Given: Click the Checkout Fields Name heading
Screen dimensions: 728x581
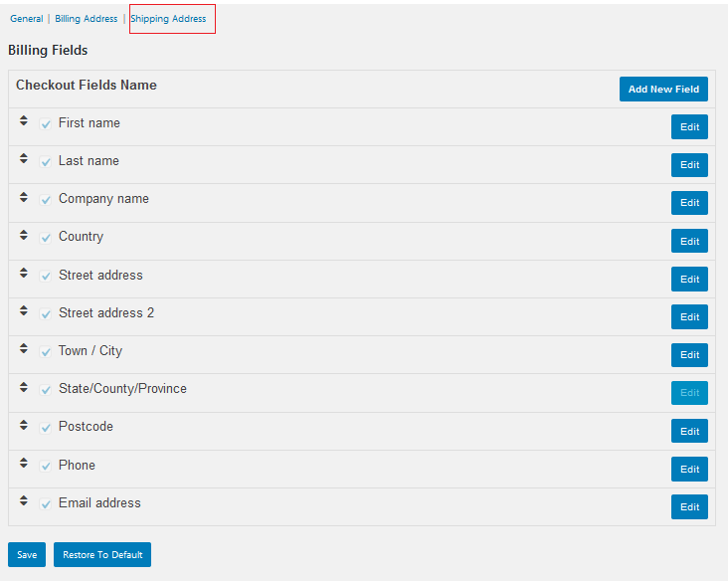Looking at the screenshot, I should 87,85.
